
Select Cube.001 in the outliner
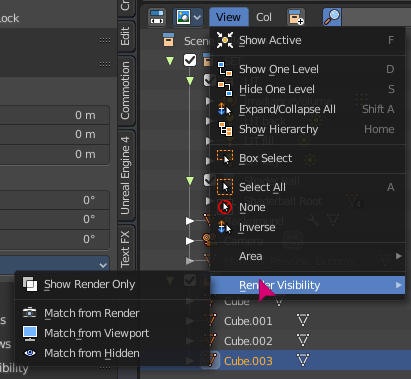pyautogui.click(x=248, y=321)
